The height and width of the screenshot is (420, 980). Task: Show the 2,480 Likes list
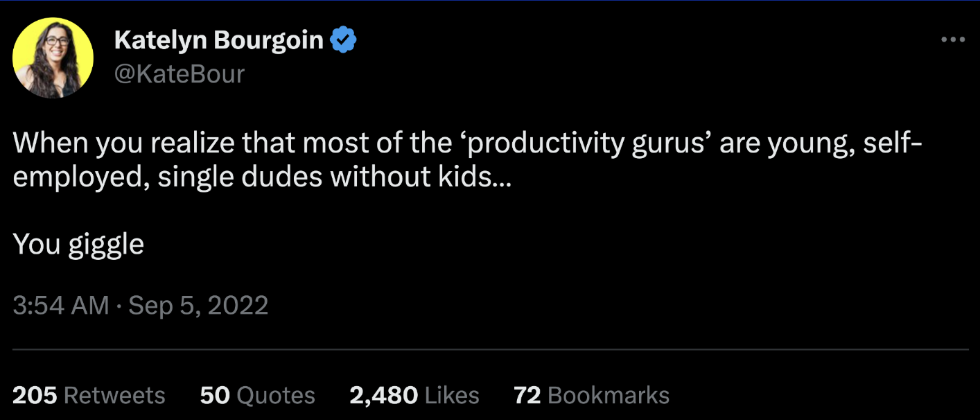383,396
